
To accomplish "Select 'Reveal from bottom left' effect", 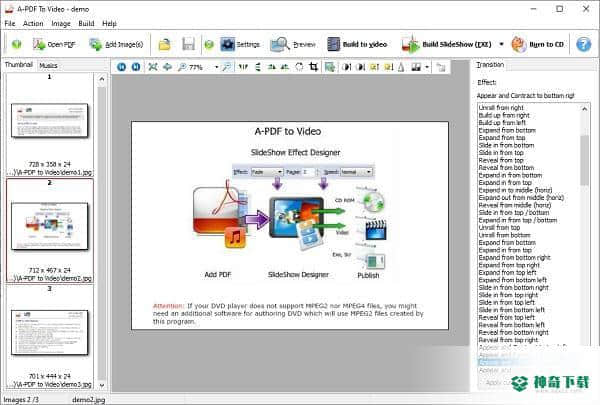I will (512, 325).
